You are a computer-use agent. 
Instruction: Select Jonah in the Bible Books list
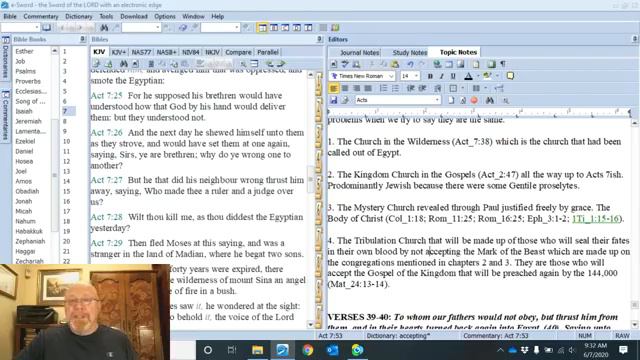pyautogui.click(x=24, y=201)
